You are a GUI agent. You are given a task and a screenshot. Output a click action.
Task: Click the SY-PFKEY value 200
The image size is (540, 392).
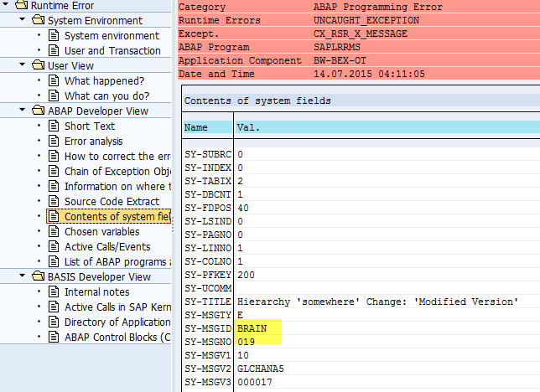(x=246, y=275)
